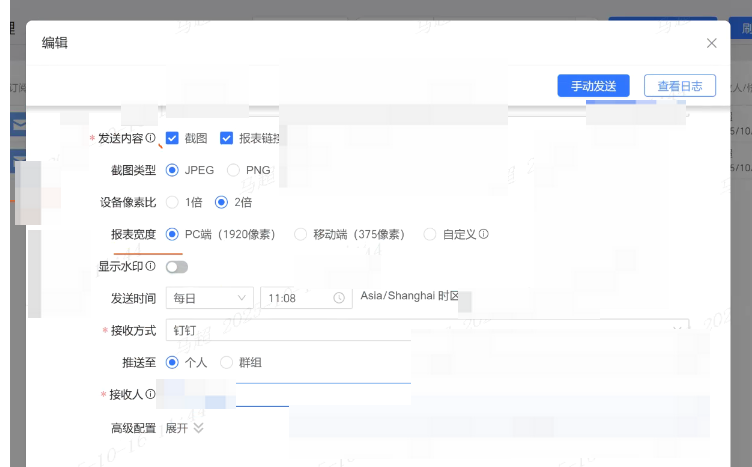Open the 每日 frequency dropdown
Screen dimensions: 752x467
209,298
